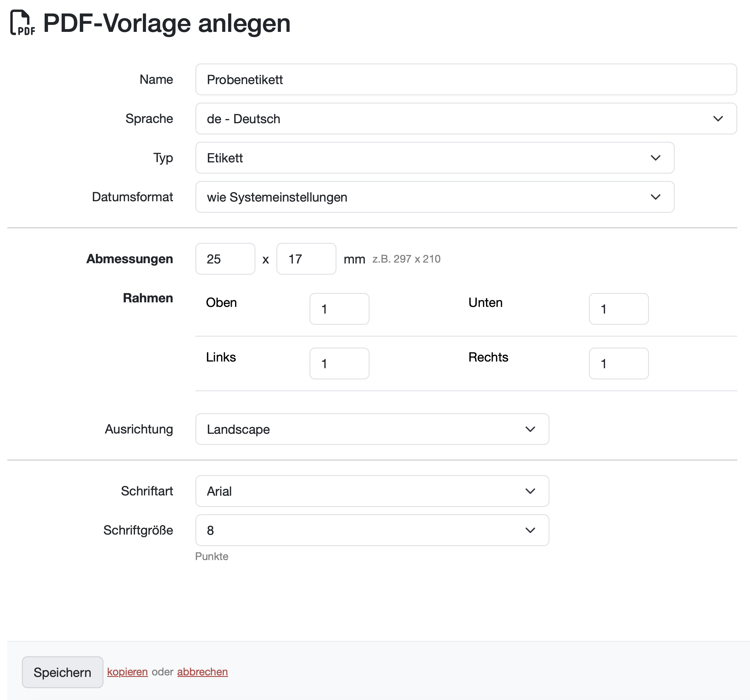
Task: Click chevron arrow of Schriftgröße select
Action: tap(530, 531)
